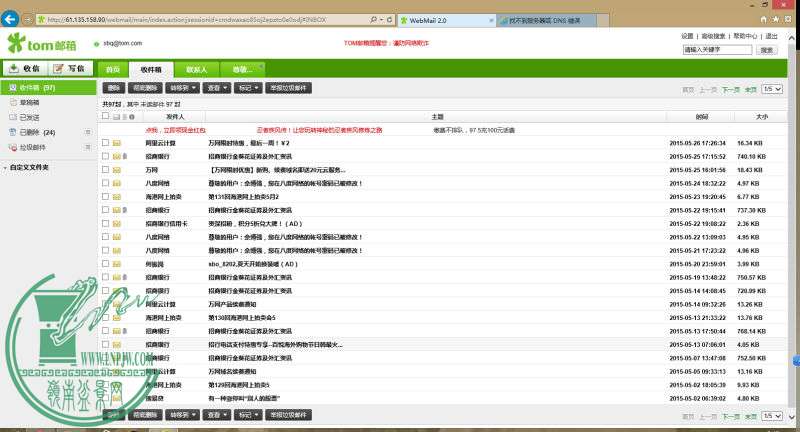Screen dimensions: 800x432
Task: Tick checkbox for 招商银行 mail 2015-05-25
Action: (x=105, y=156)
